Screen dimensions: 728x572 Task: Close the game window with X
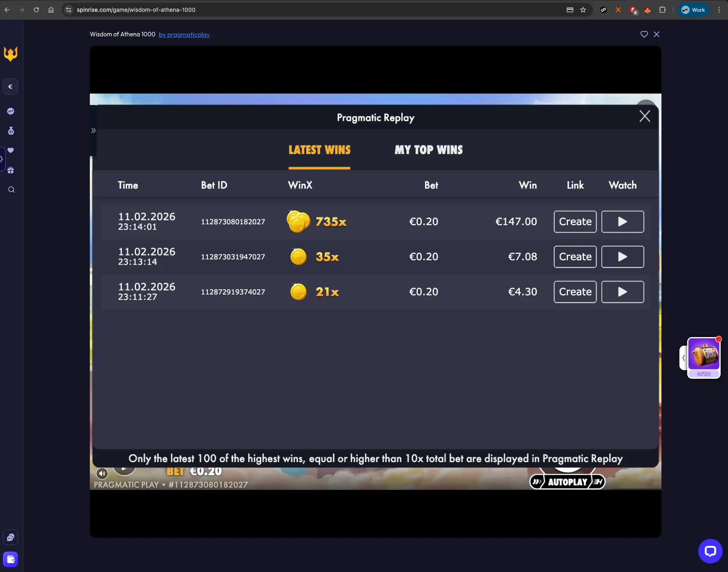[657, 34]
